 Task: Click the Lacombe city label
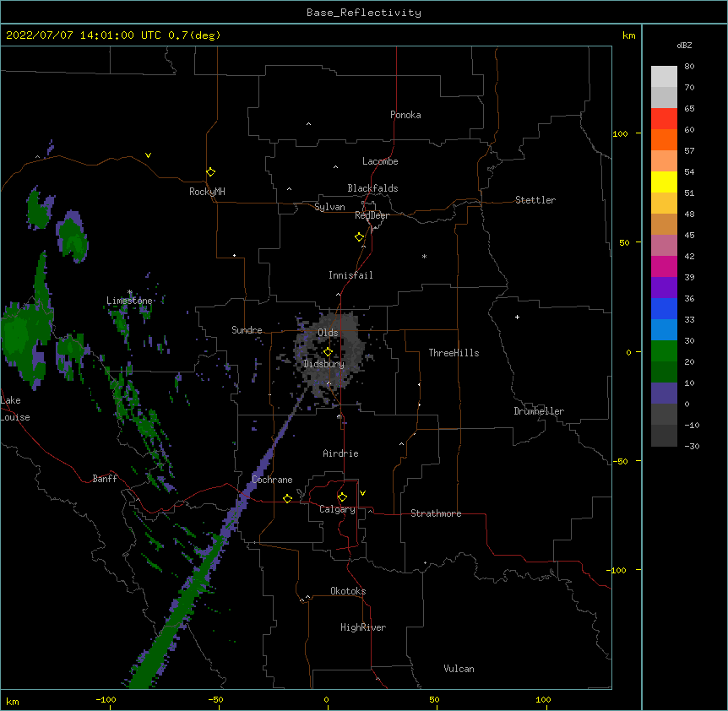pos(380,161)
